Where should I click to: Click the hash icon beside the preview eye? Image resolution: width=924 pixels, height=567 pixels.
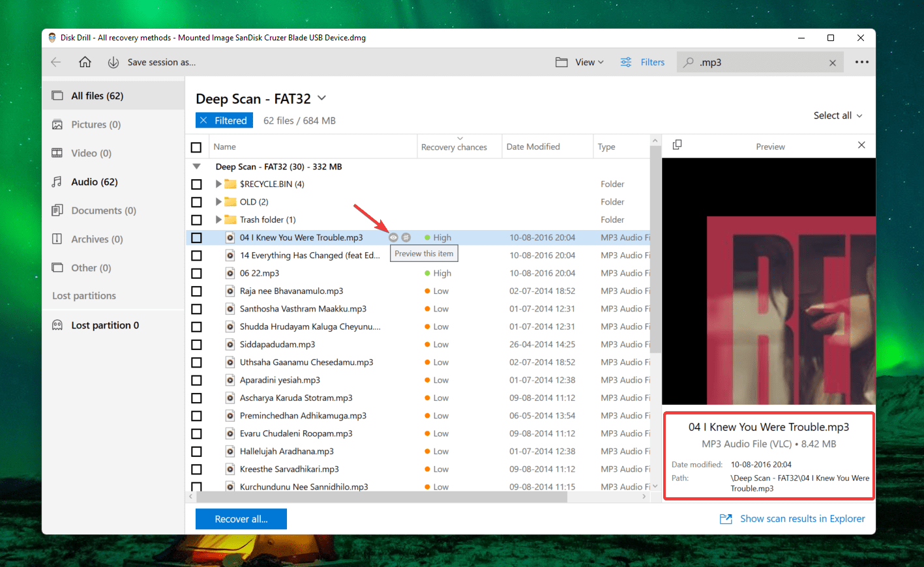coord(406,237)
